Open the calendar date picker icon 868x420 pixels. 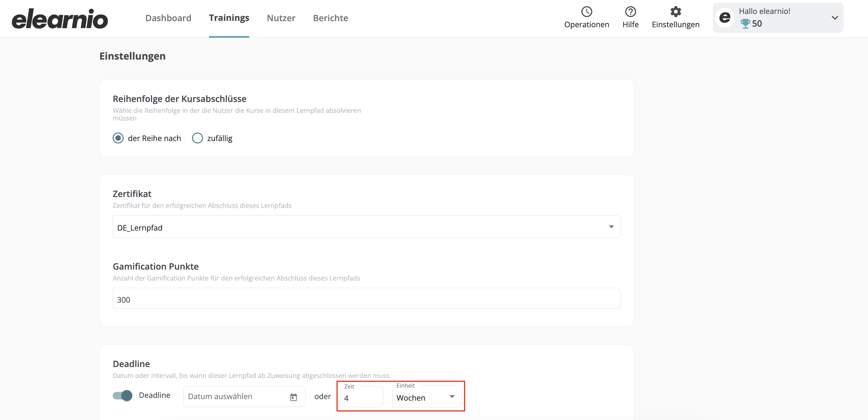coord(293,397)
